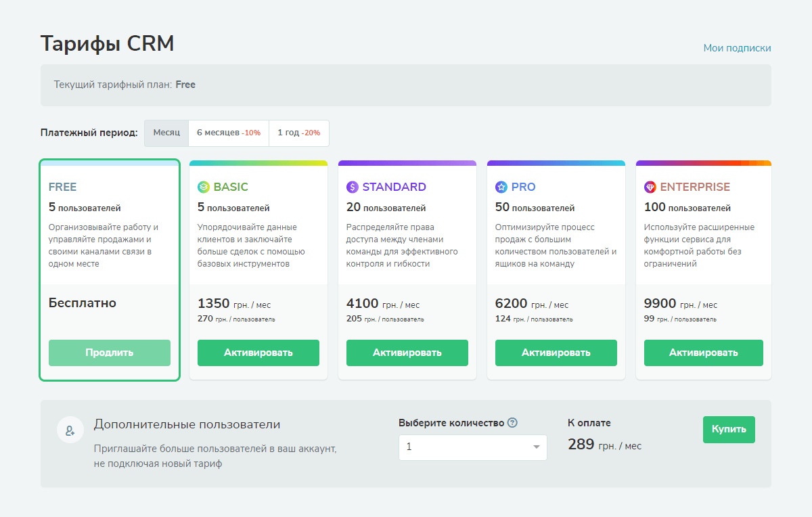
Task: Click the colorful gradient bar above FREE plan
Action: click(x=110, y=162)
